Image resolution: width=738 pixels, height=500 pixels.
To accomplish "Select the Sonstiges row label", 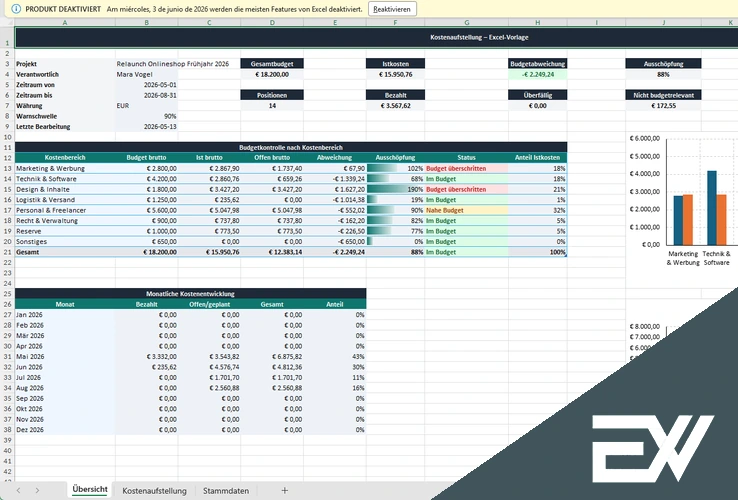I will click(x=65, y=242).
